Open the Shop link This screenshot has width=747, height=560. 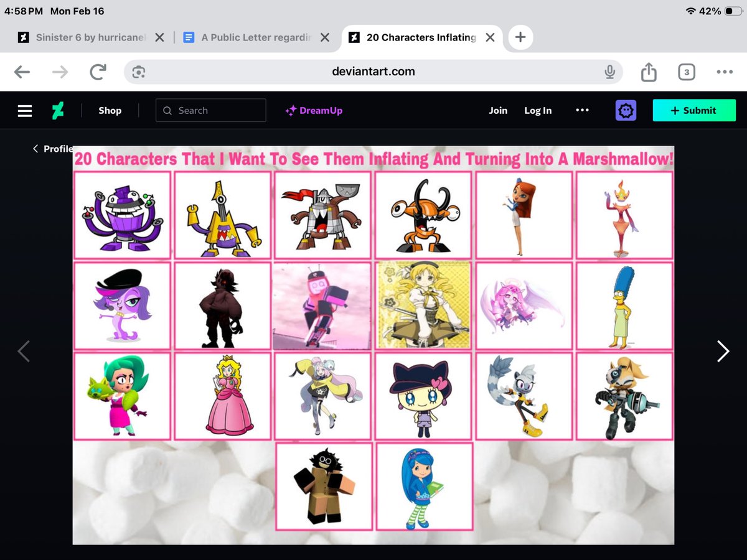point(110,111)
